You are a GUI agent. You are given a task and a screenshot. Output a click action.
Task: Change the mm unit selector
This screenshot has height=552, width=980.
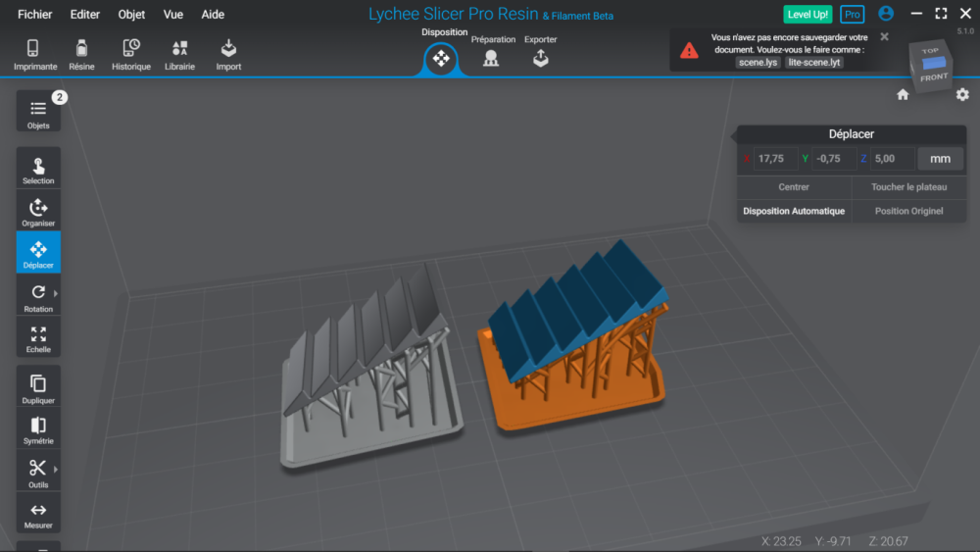pos(940,159)
